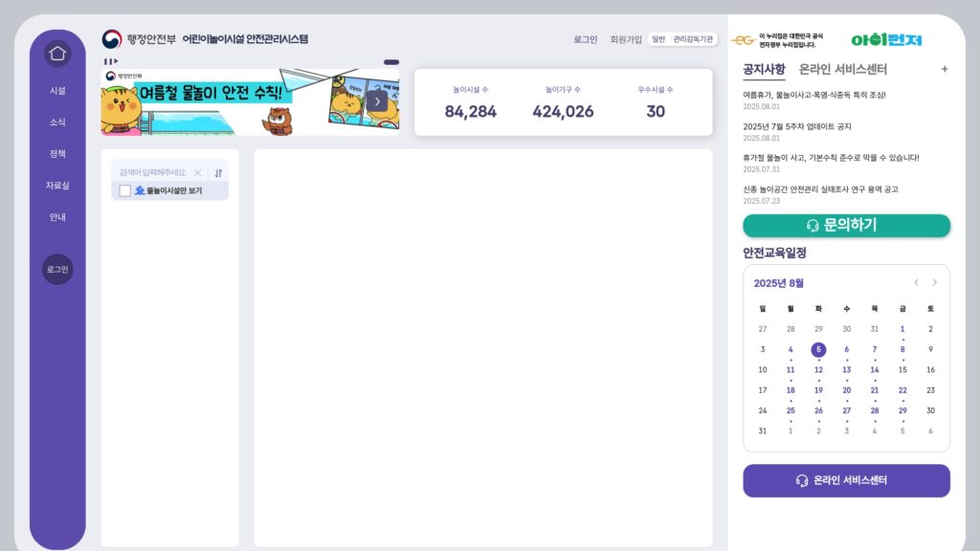Select August 29 in calendar
The width and height of the screenshot is (980, 551).
pos(902,410)
